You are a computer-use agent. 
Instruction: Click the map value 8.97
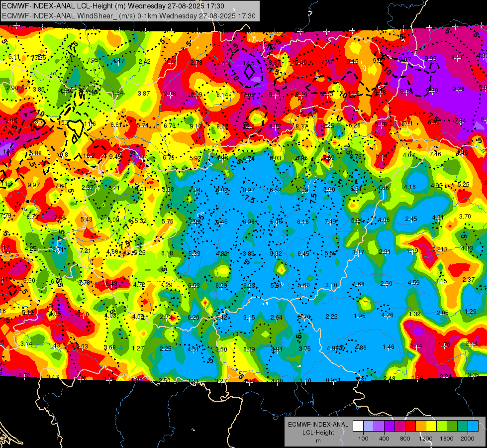249,190
